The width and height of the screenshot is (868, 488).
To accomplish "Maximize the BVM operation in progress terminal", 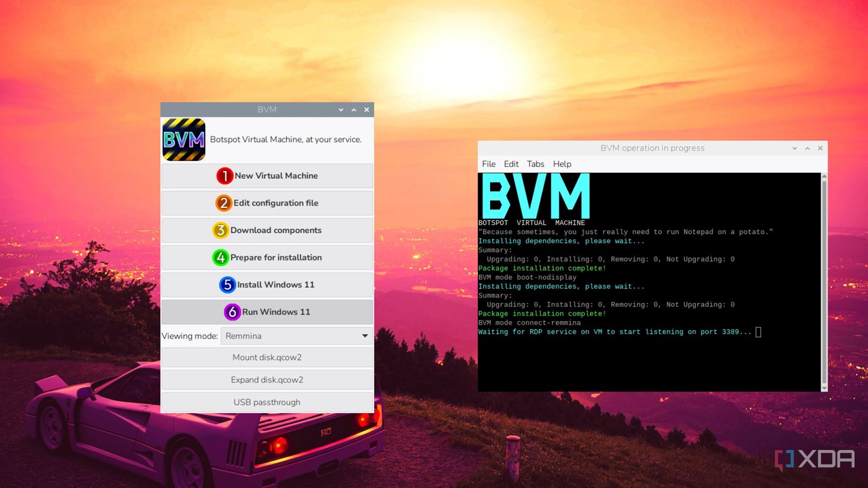I will 808,148.
